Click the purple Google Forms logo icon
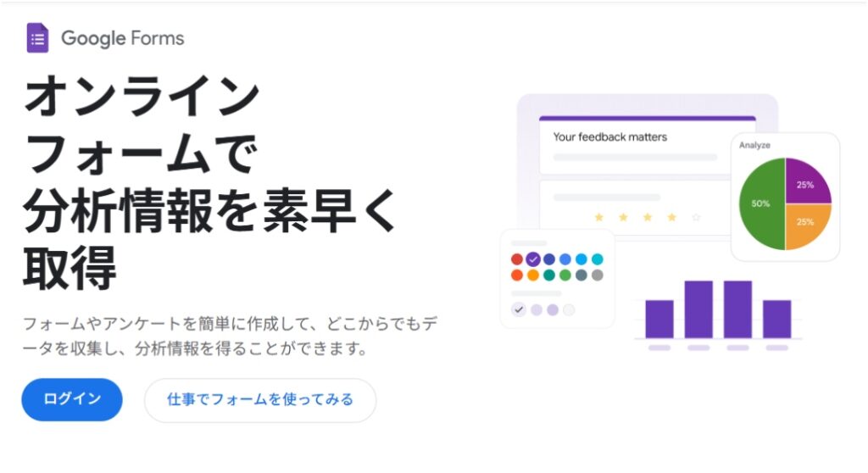The width and height of the screenshot is (868, 473). click(37, 38)
